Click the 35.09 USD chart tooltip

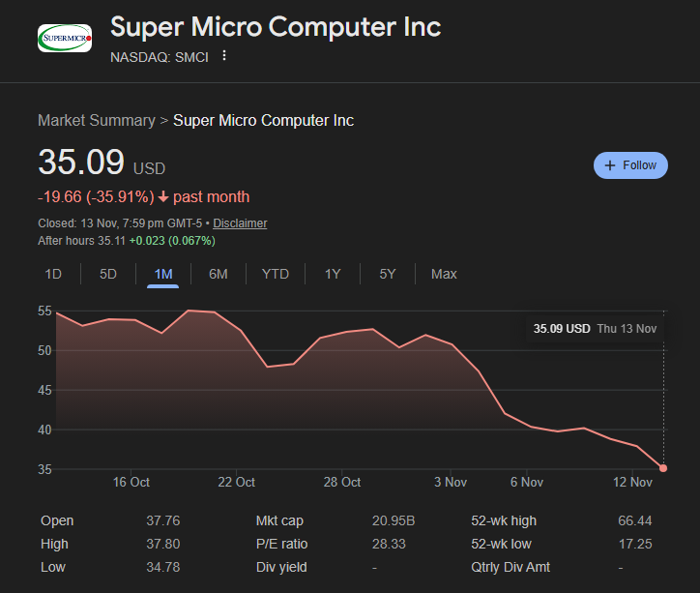(595, 329)
